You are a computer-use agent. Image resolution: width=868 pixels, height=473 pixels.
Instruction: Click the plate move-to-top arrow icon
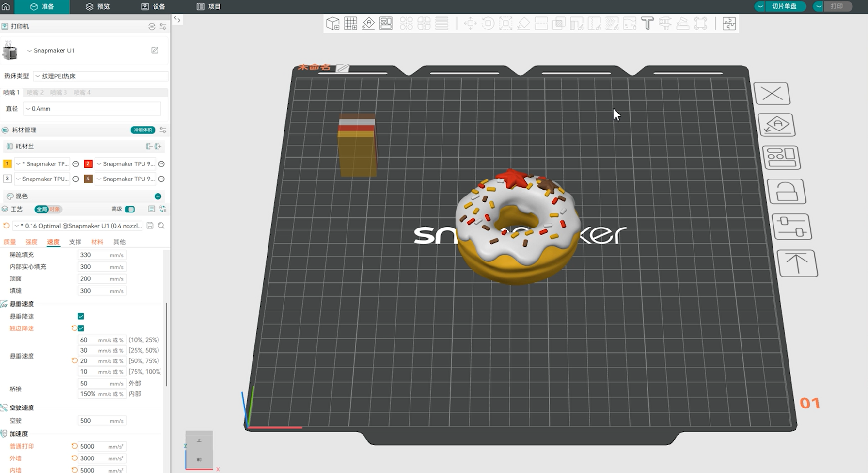(797, 263)
